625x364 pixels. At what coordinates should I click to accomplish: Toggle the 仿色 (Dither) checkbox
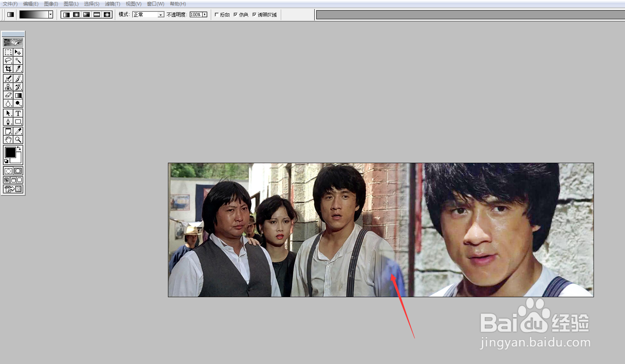coord(236,15)
